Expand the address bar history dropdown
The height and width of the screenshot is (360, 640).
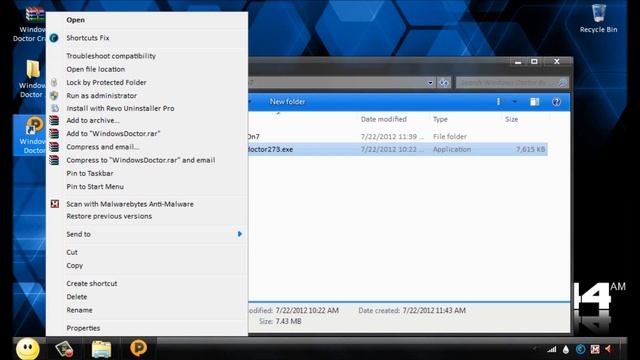coord(430,82)
